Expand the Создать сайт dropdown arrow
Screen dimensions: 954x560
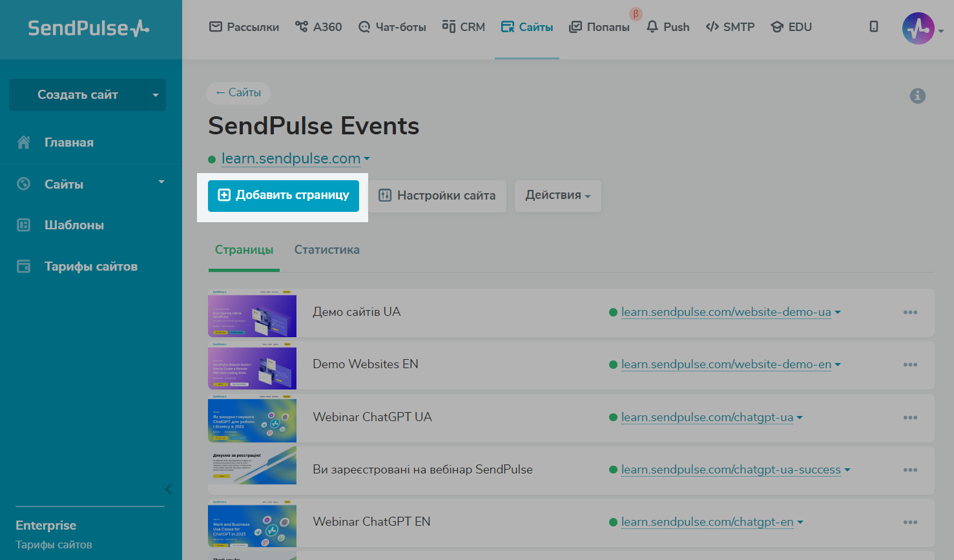tap(156, 96)
